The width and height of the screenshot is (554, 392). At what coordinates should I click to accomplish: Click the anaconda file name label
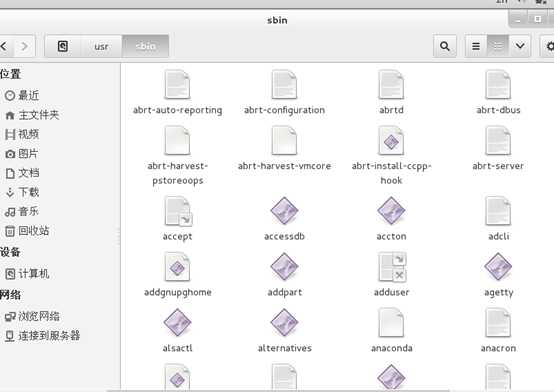point(391,348)
